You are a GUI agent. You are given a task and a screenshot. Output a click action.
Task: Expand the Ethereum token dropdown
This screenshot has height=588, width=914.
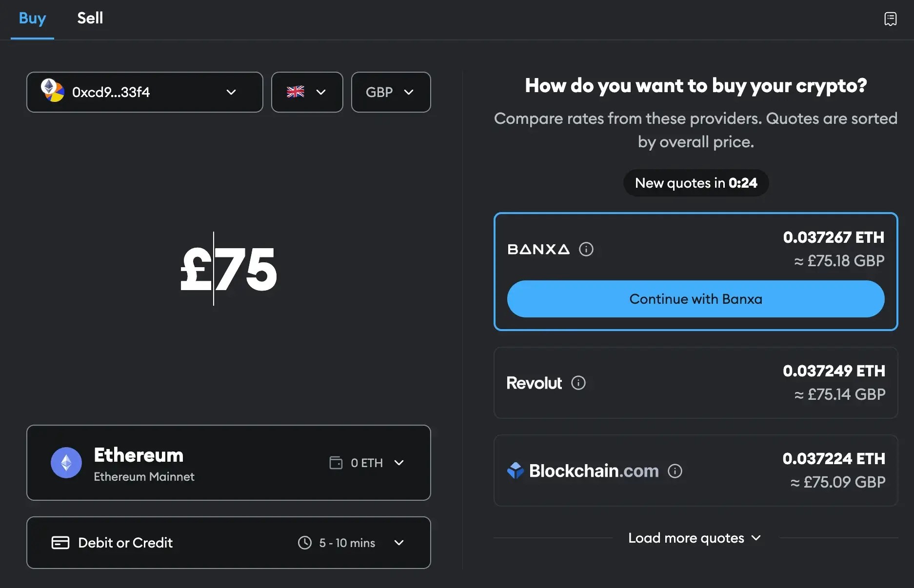pyautogui.click(x=400, y=463)
